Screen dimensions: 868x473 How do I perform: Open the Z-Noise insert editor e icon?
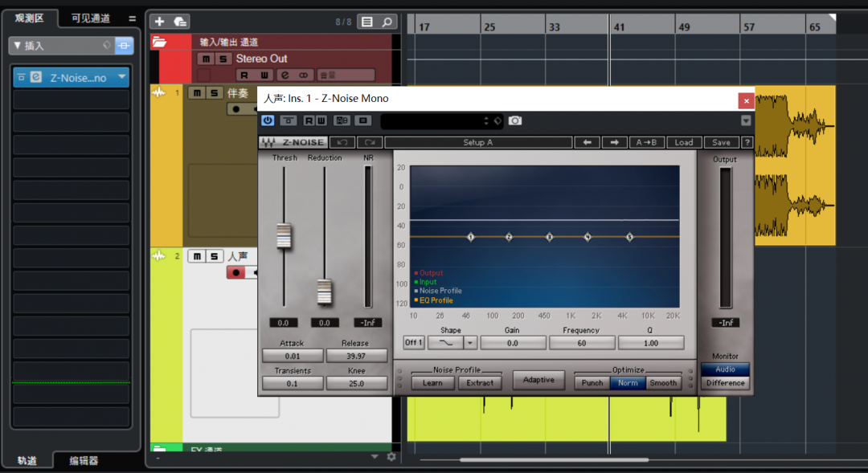point(36,77)
